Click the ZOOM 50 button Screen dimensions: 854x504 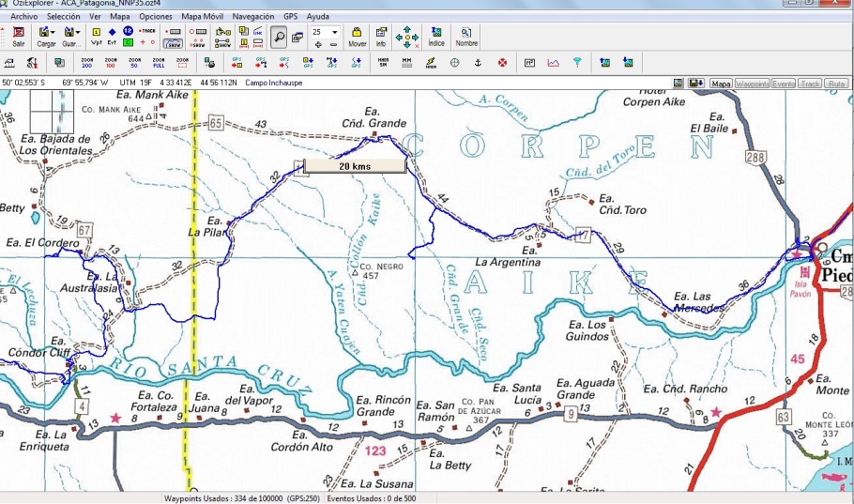point(134,63)
